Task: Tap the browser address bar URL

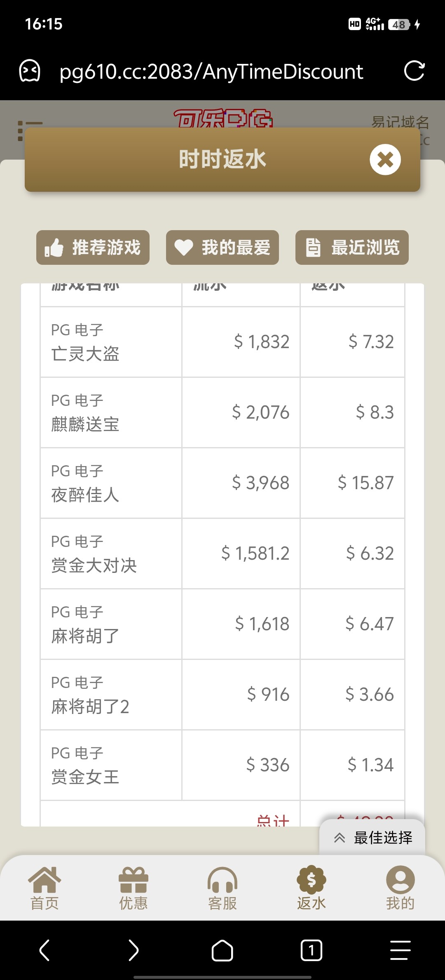Action: pyautogui.click(x=211, y=72)
